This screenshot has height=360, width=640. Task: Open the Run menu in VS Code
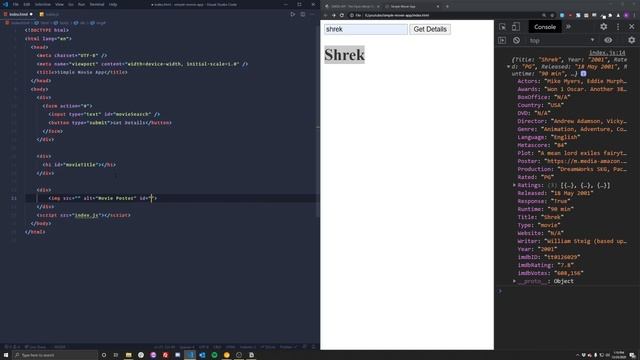point(81,4)
